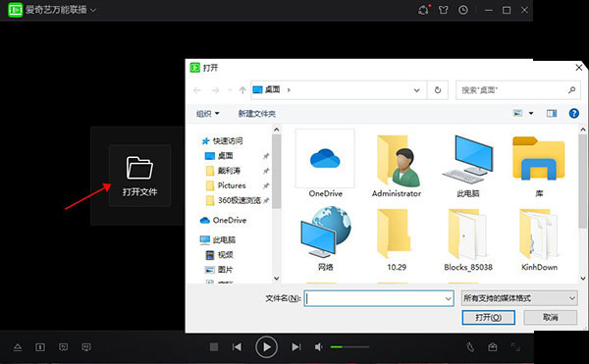Open recent locations dropdown arrow
This screenshot has width=589, height=364.
click(x=230, y=90)
